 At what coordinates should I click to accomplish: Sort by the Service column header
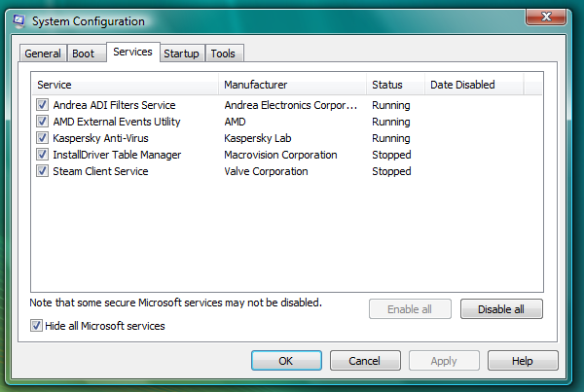pos(126,85)
